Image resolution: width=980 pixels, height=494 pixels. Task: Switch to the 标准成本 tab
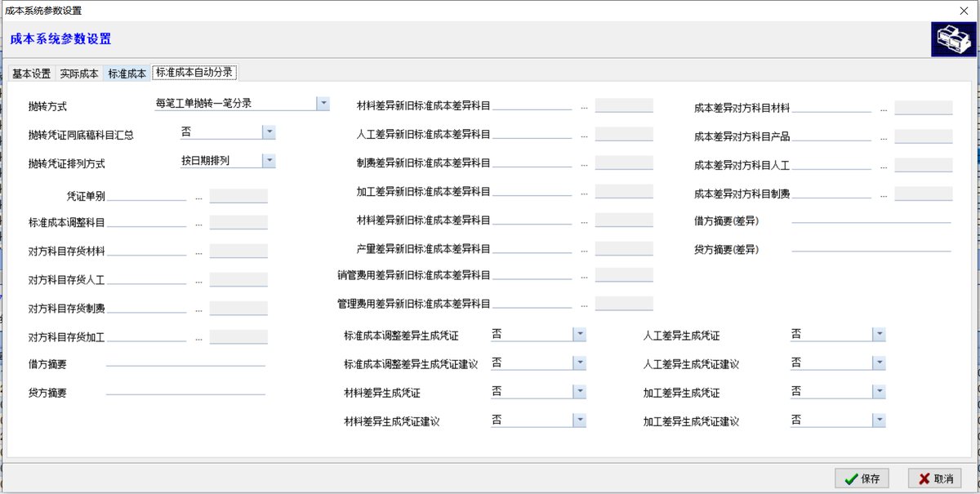[127, 73]
